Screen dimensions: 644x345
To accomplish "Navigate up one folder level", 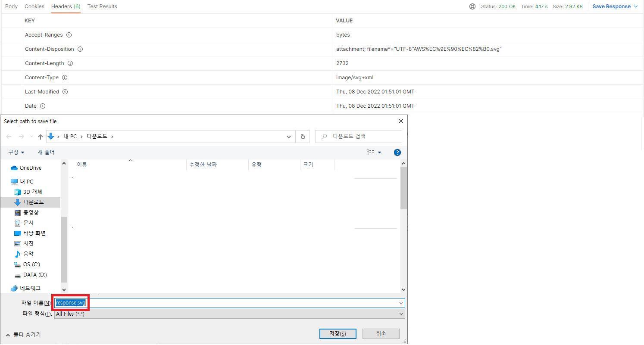I will click(x=40, y=136).
